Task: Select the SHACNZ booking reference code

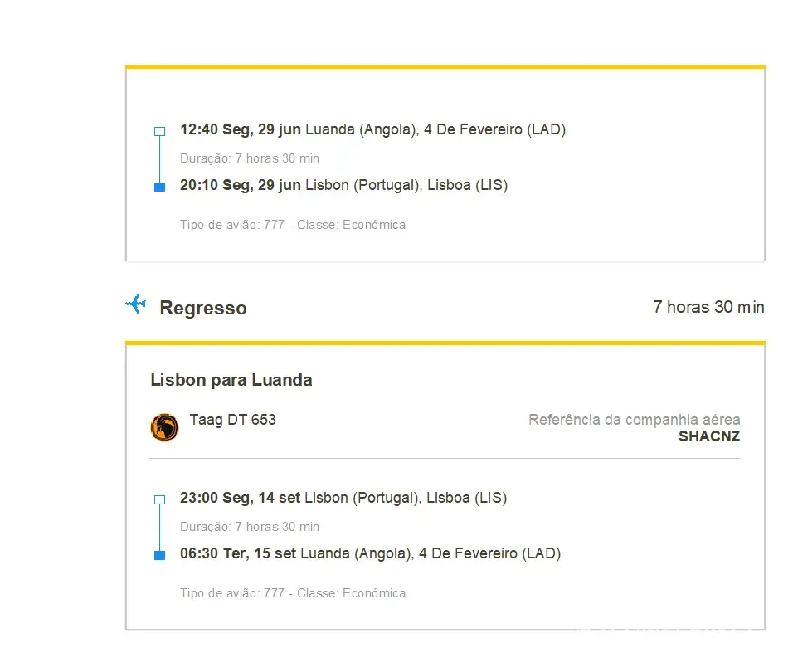Action: coord(709,436)
